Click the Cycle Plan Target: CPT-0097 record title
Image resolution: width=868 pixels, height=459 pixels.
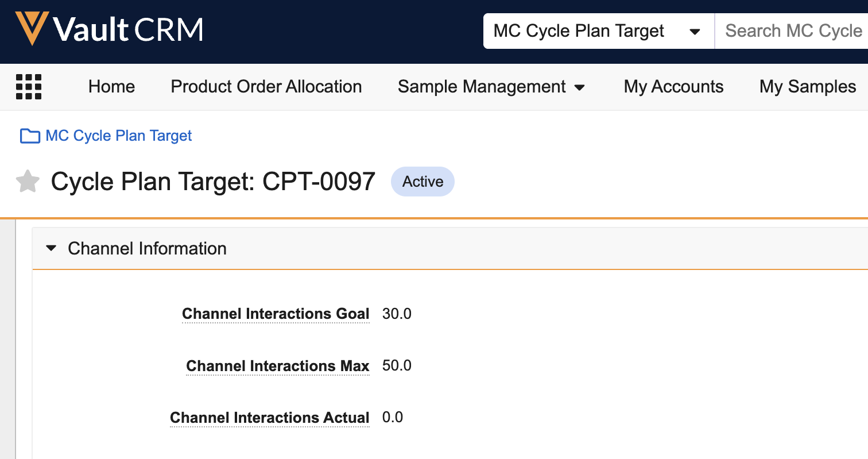[x=213, y=182]
